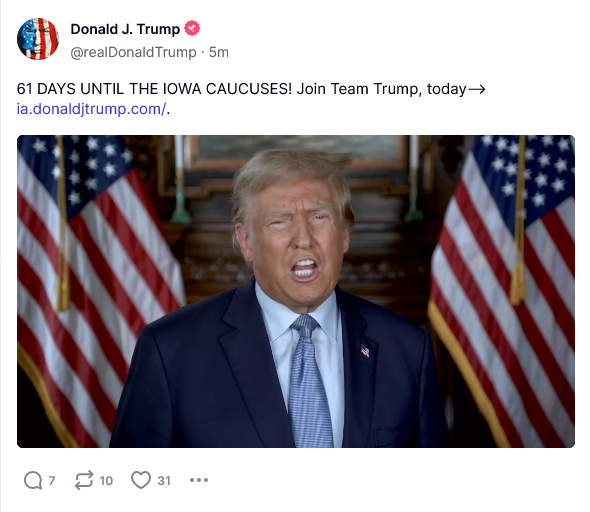Open the reply speech bubble icon

click(x=33, y=480)
